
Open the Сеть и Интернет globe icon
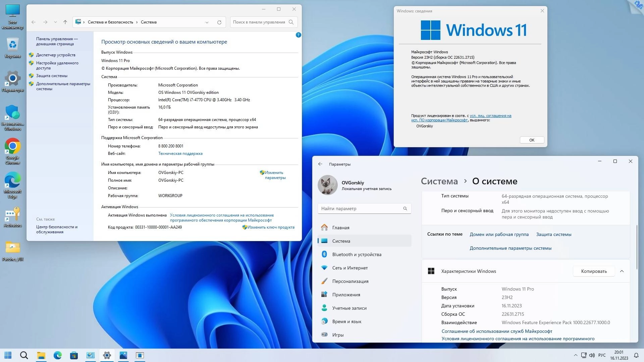[x=324, y=268]
